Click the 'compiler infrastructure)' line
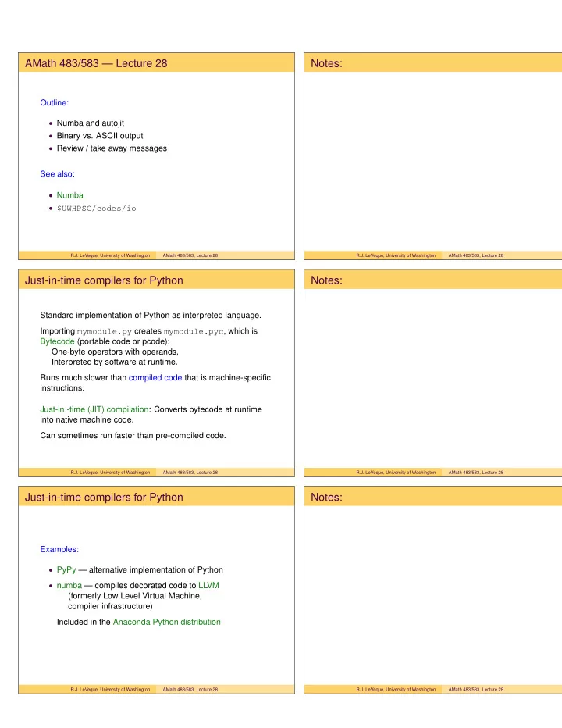Image resolution: width=562 pixels, height=728 pixels. pos(111,606)
